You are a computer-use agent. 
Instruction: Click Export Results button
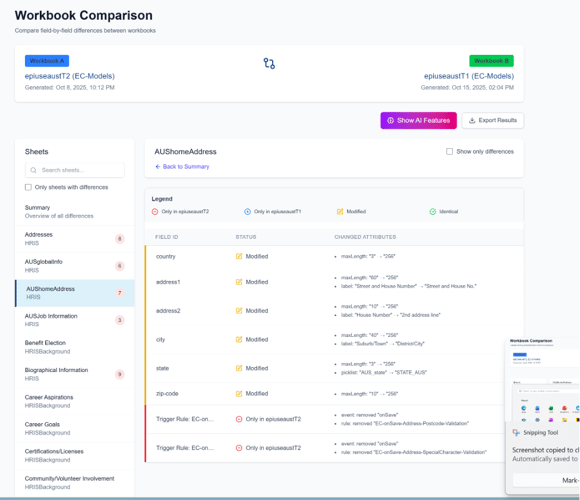493,120
